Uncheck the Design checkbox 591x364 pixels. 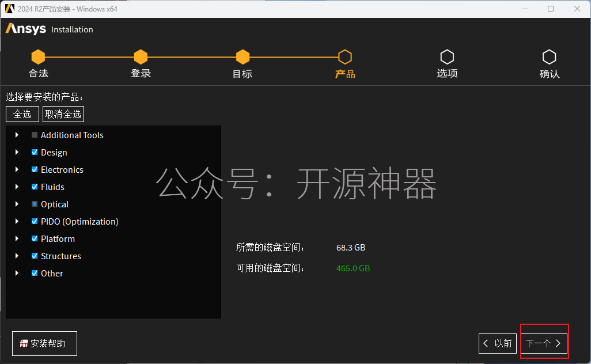pos(35,152)
